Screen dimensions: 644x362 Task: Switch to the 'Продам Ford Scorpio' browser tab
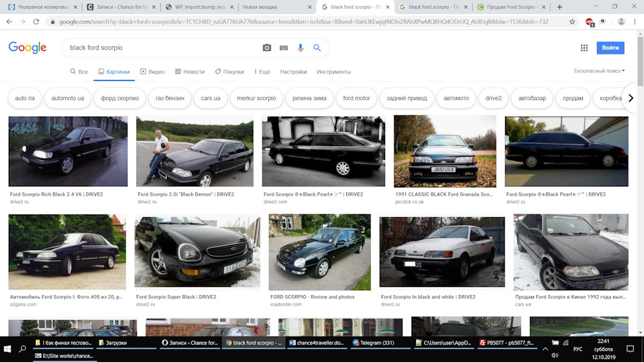[x=512, y=7]
